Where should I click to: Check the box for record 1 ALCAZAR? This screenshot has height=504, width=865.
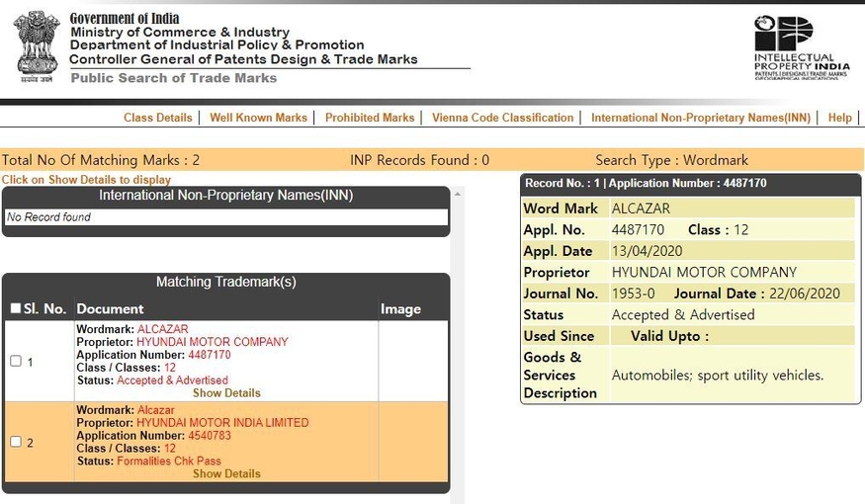16,361
